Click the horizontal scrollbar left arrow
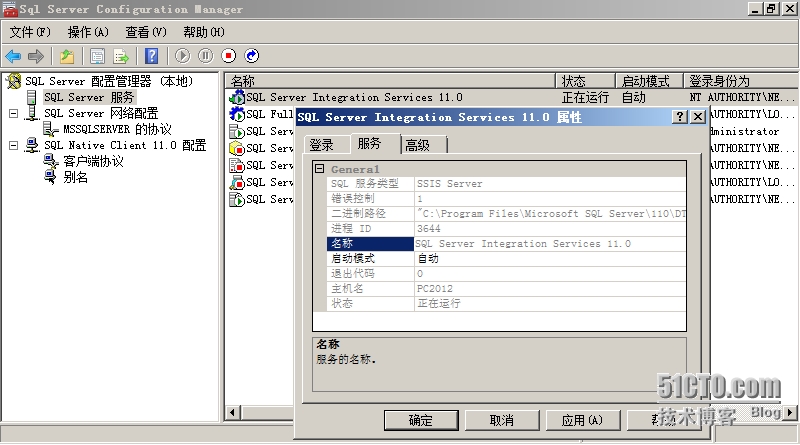This screenshot has height=445, width=800. 233,412
